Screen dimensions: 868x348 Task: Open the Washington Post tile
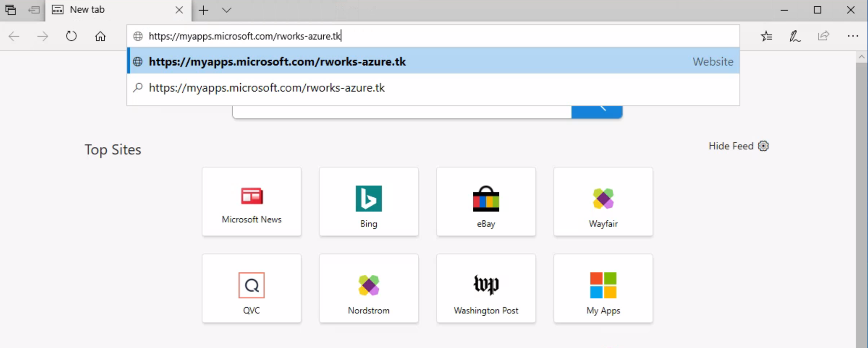click(486, 288)
